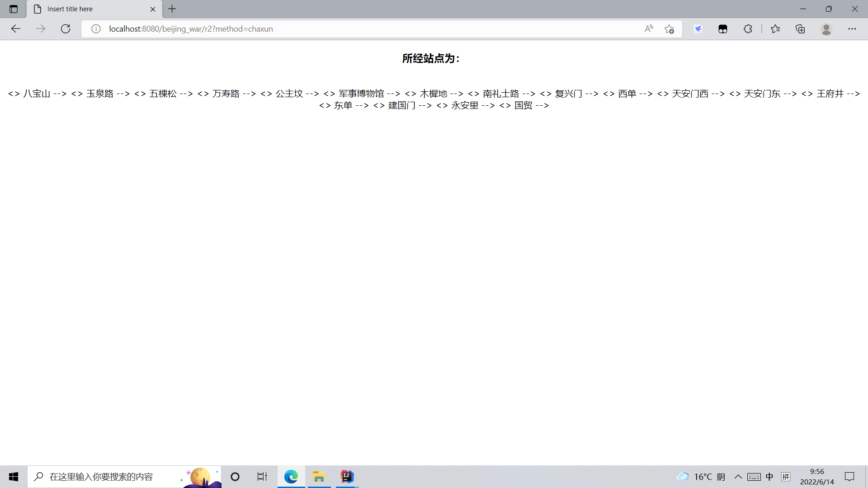Open Read Aloud icon in address bar
The image size is (868, 488).
point(649,29)
